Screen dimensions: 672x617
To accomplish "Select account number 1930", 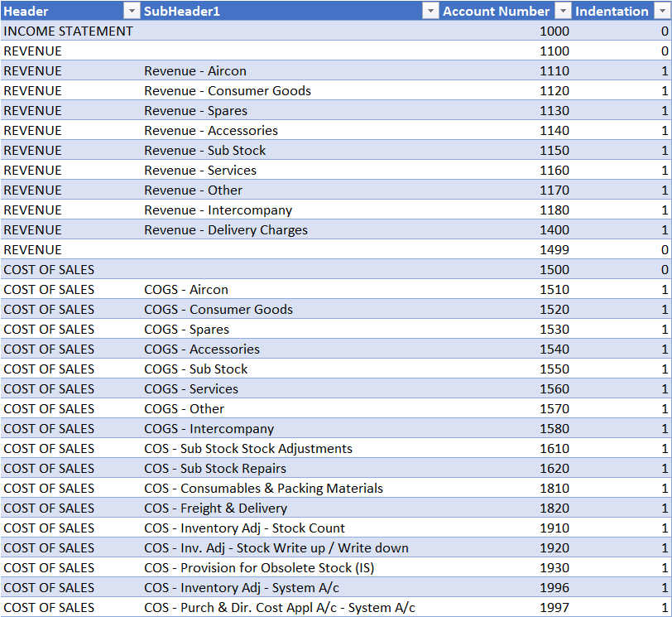I will click(x=554, y=568).
